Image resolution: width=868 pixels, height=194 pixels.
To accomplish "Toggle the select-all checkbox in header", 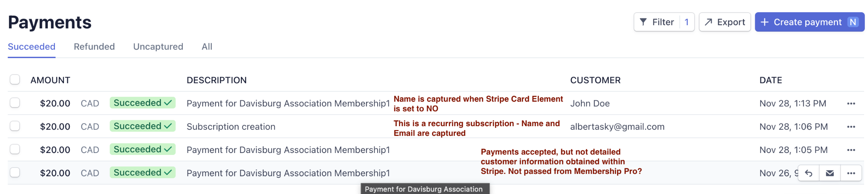I will pos(15,80).
